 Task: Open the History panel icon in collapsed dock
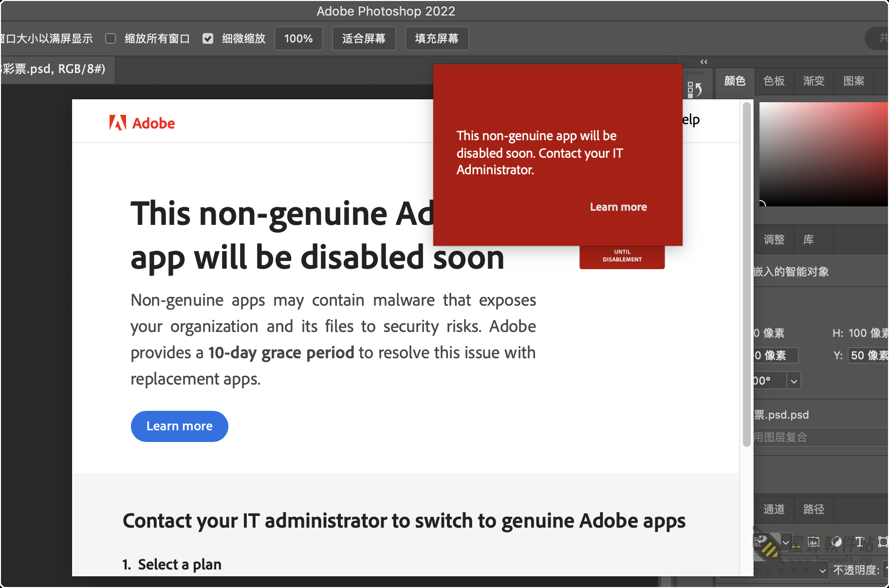tap(694, 89)
